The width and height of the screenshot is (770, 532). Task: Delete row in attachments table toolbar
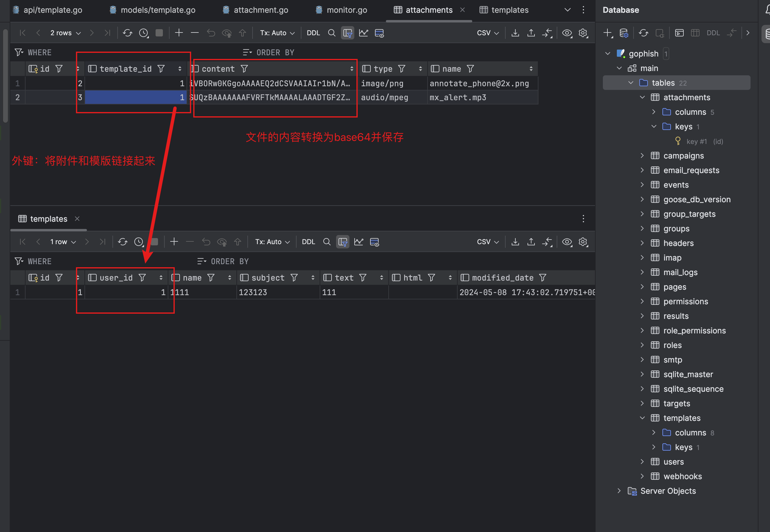[195, 33]
